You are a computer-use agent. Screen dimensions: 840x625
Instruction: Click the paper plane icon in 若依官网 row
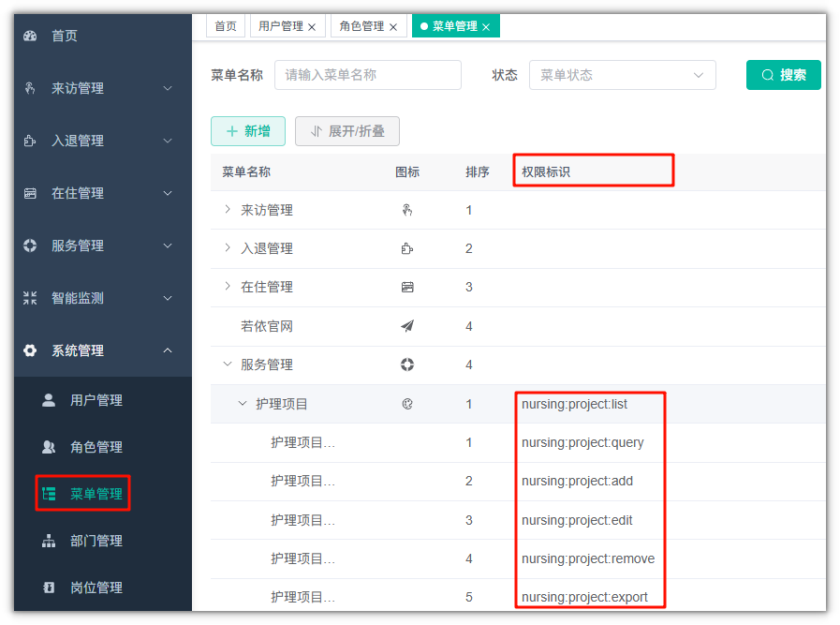pyautogui.click(x=407, y=326)
